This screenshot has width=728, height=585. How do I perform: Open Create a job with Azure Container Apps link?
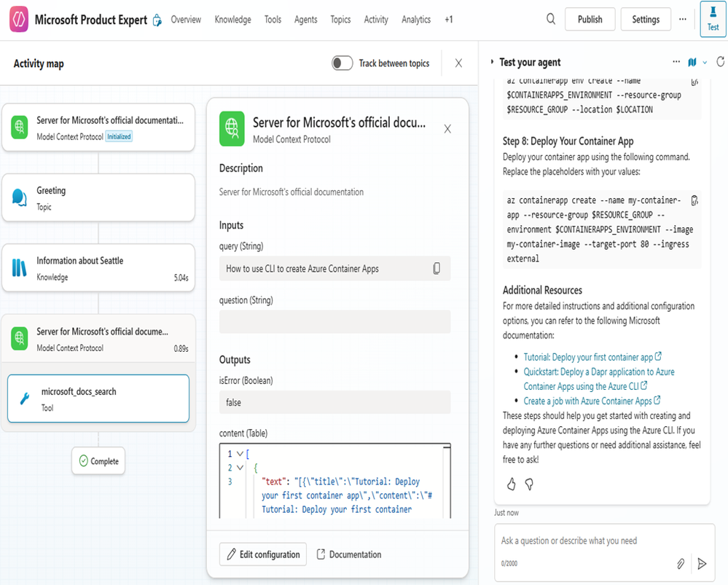pos(592,401)
